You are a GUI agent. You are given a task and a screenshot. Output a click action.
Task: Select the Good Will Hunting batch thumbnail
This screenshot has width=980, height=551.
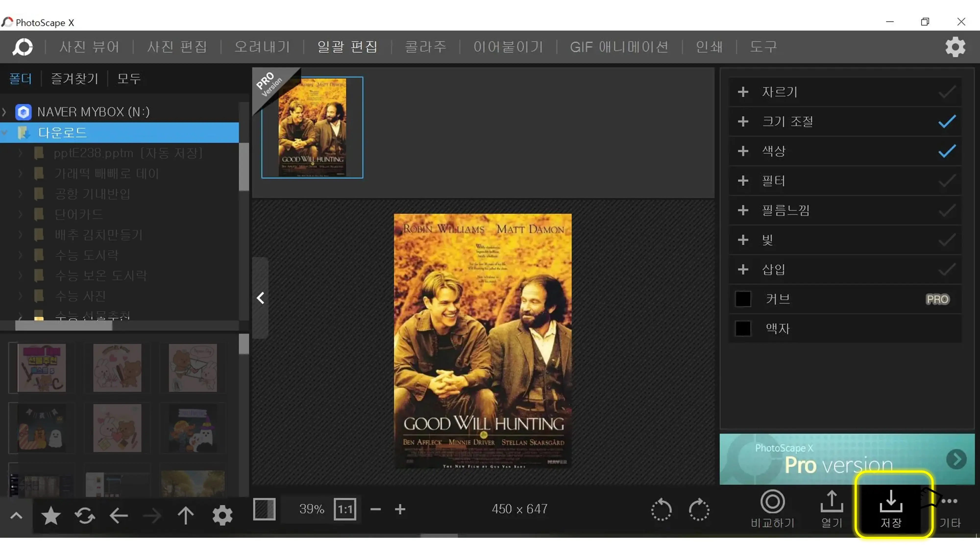(312, 127)
